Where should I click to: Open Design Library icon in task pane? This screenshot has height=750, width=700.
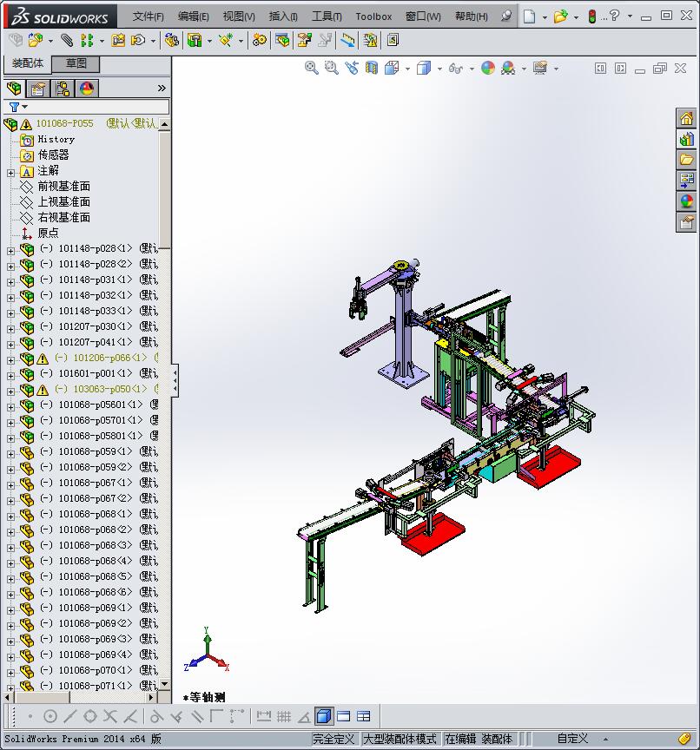[x=686, y=139]
